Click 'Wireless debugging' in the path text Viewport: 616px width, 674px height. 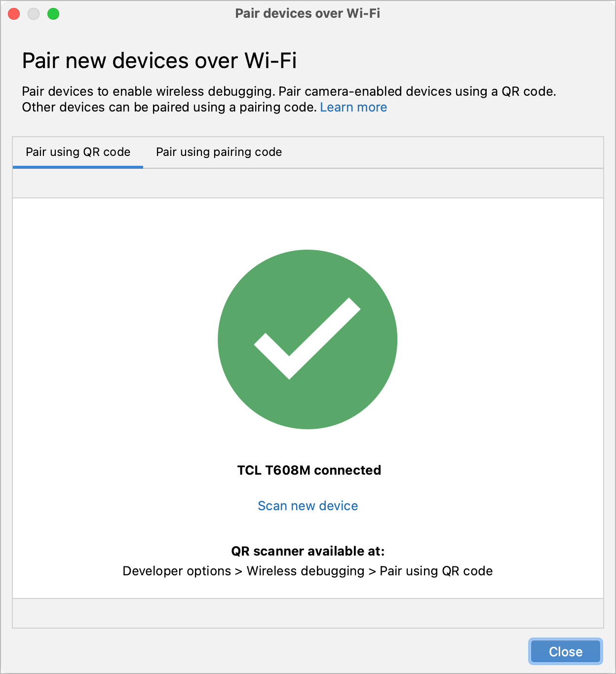[306, 571]
